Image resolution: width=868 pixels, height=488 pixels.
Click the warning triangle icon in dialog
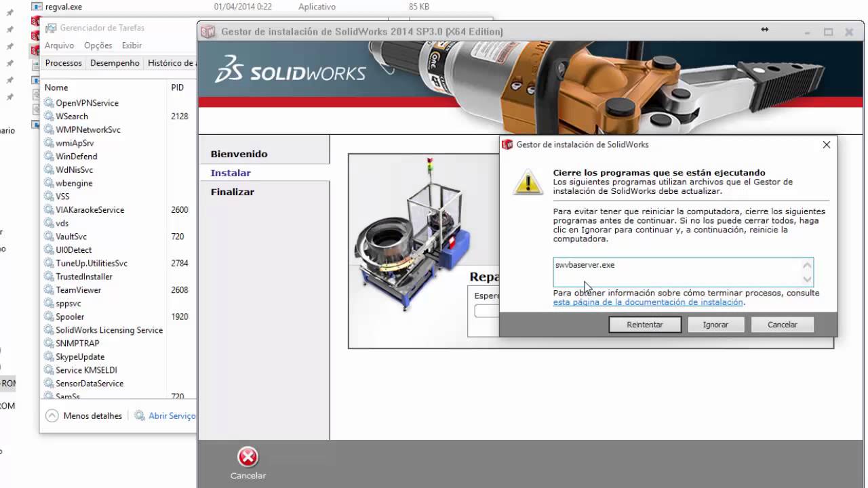pos(528,182)
